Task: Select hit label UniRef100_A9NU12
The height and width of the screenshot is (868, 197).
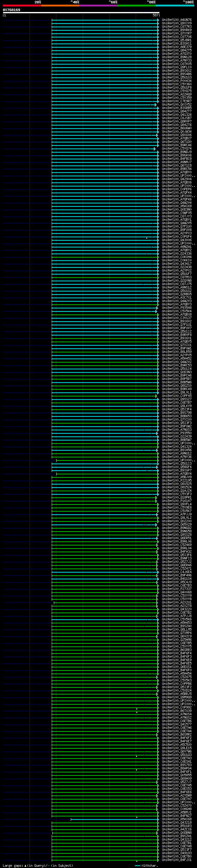Action: pos(177,454)
